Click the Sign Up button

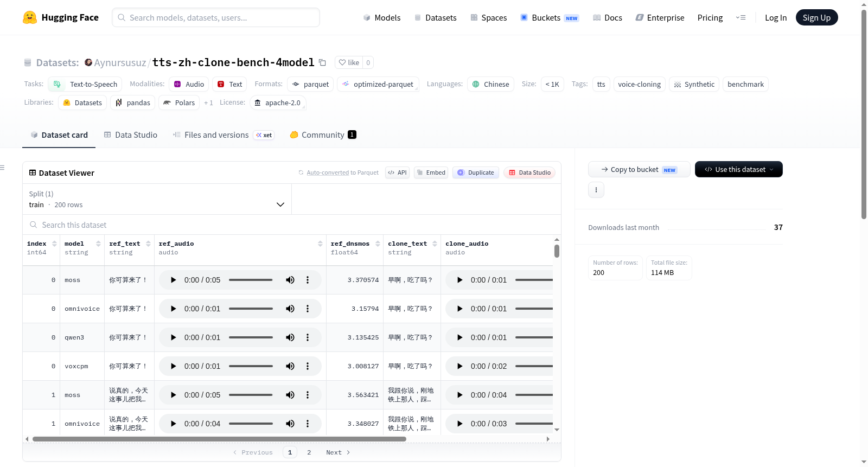tap(817, 17)
